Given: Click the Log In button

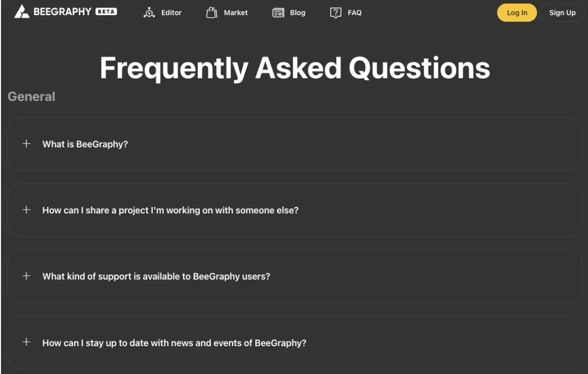Looking at the screenshot, I should (517, 12).
